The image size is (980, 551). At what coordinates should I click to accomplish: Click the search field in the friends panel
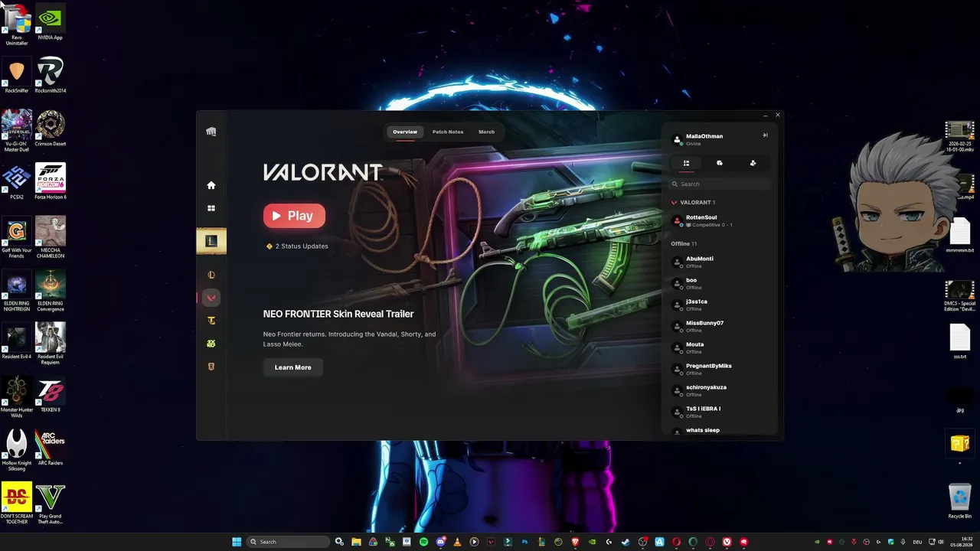coord(720,184)
